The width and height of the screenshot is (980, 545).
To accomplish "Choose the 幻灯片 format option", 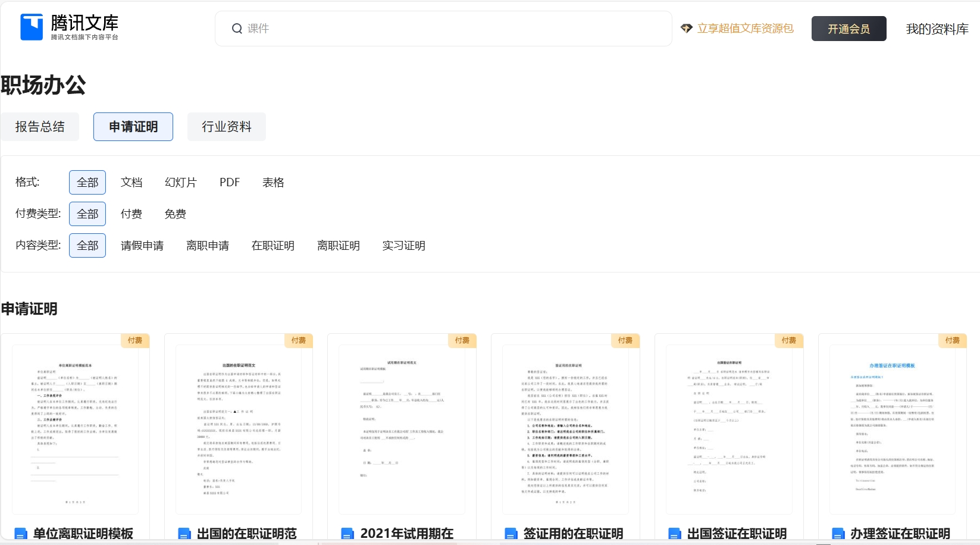I will coord(180,183).
